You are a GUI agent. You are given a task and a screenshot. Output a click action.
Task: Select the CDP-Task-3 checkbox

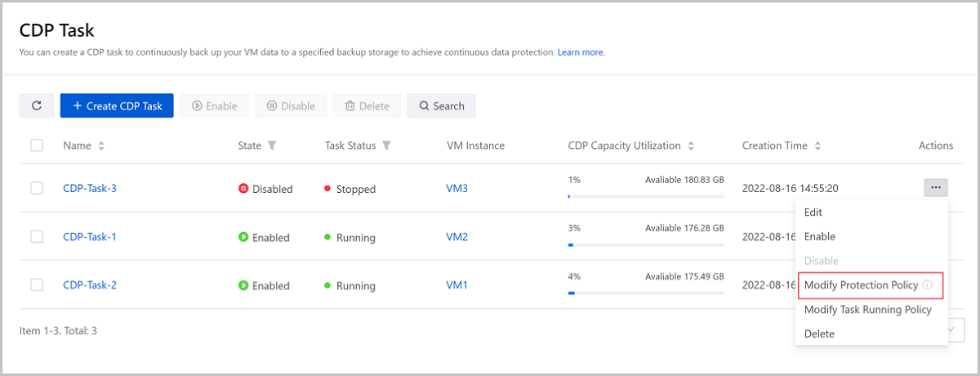point(37,188)
